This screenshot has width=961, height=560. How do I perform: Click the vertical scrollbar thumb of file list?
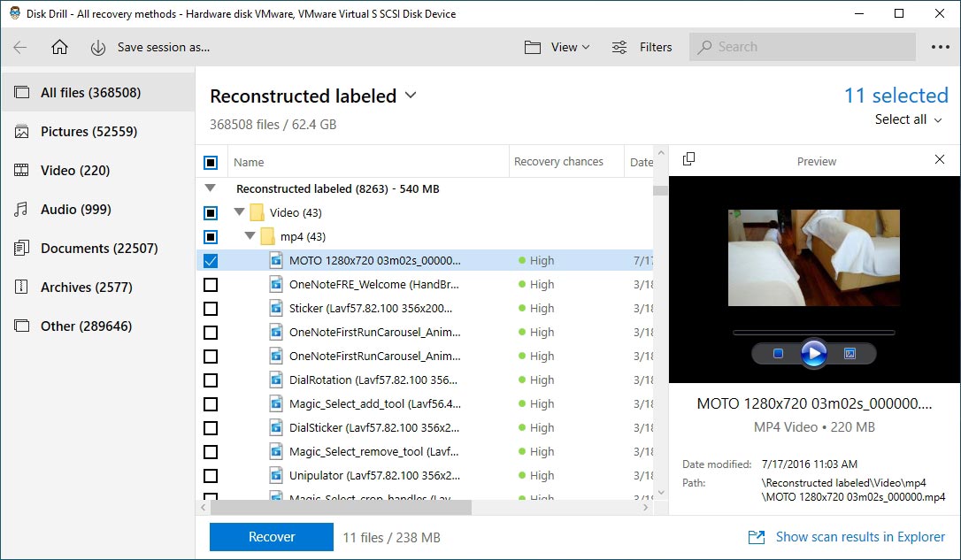click(x=660, y=190)
